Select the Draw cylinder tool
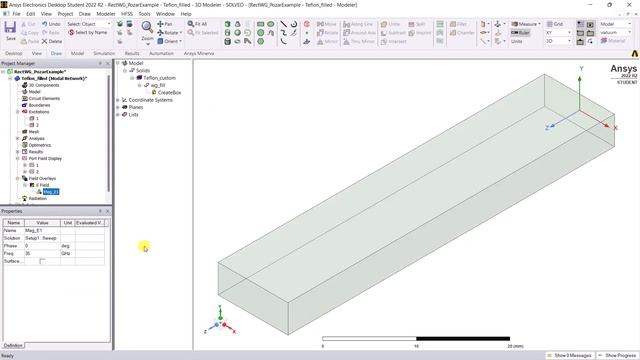 [228, 33]
